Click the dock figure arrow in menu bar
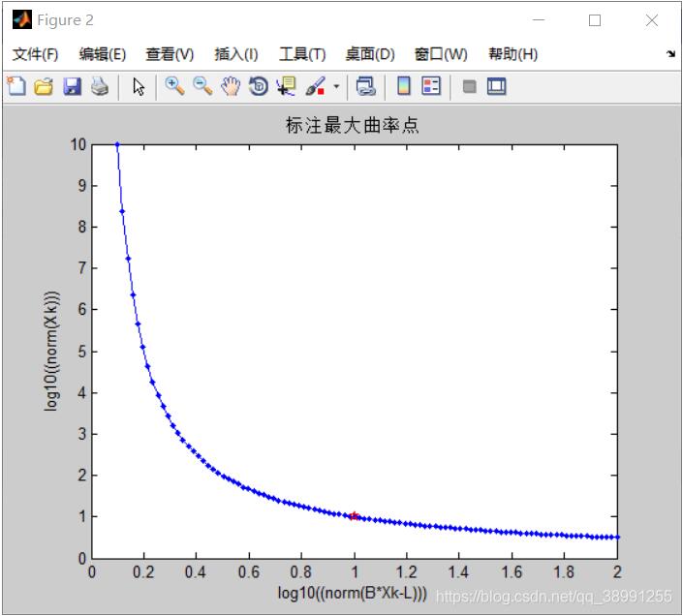Viewport: 683px width, 616px height. 670,54
